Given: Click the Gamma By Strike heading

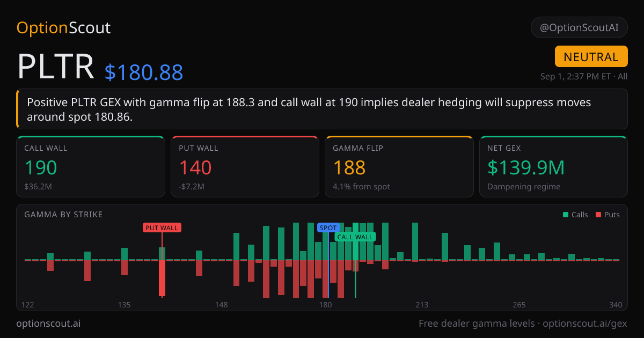Looking at the screenshot, I should (x=63, y=215).
